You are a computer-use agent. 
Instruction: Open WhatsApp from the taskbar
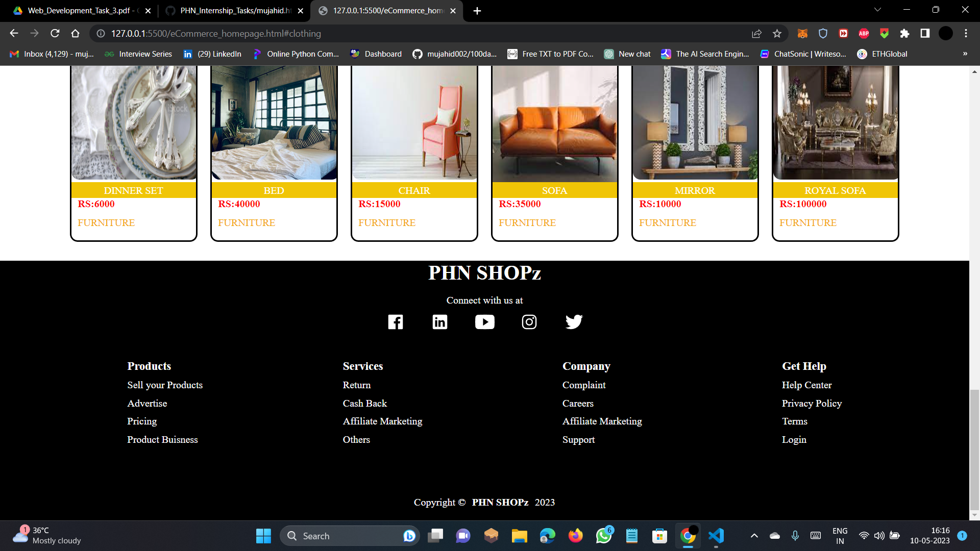[603, 536]
